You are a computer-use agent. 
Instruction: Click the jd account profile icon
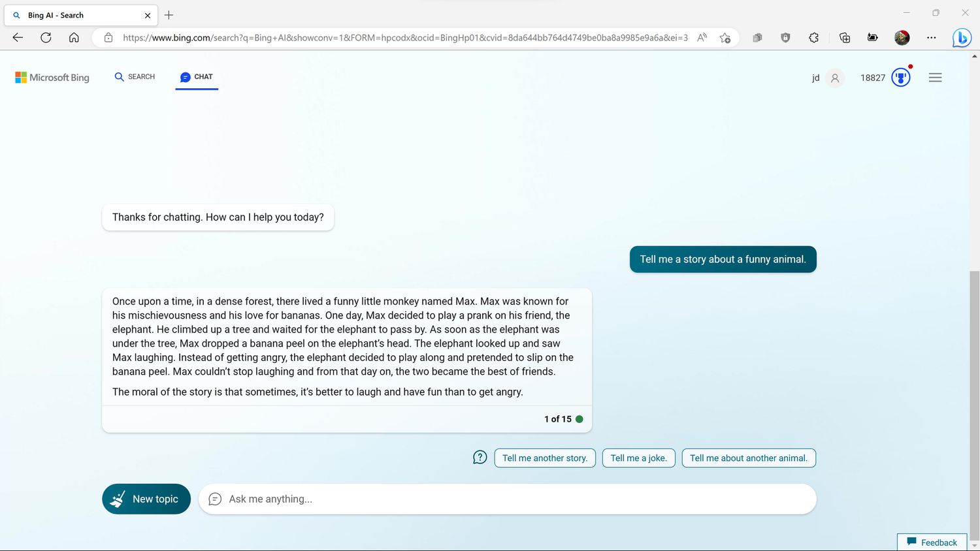coord(834,78)
